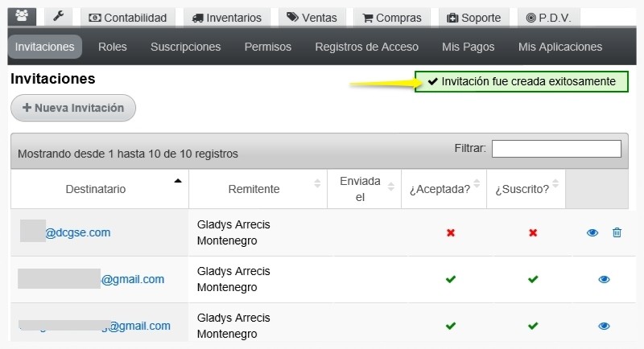Image resolution: width=644 pixels, height=349 pixels.
Task: Sort by ¿Aceptada? column
Action: click(x=444, y=189)
